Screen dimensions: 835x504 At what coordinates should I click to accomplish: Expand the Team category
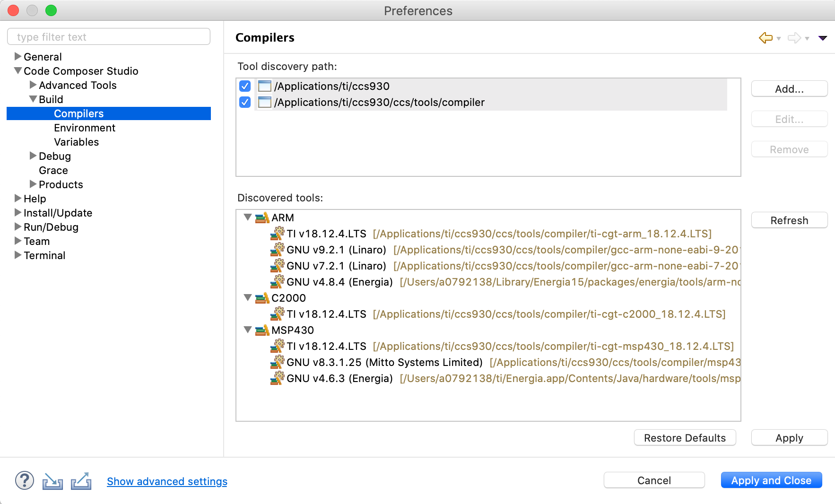click(18, 241)
